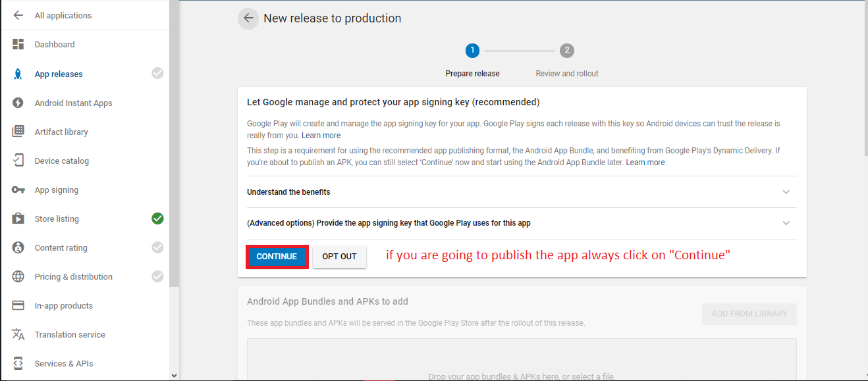Select step 2 Review and rollout
This screenshot has height=381, width=868.
[x=566, y=51]
